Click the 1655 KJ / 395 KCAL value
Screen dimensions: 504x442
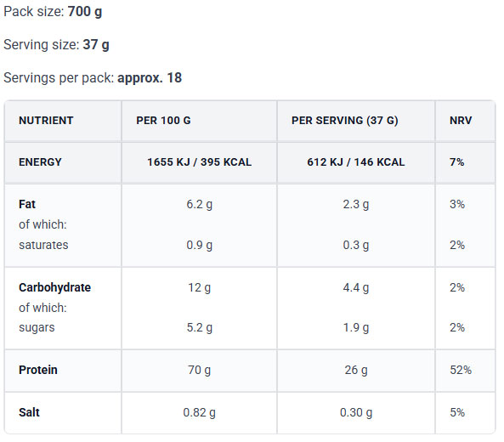pos(199,162)
